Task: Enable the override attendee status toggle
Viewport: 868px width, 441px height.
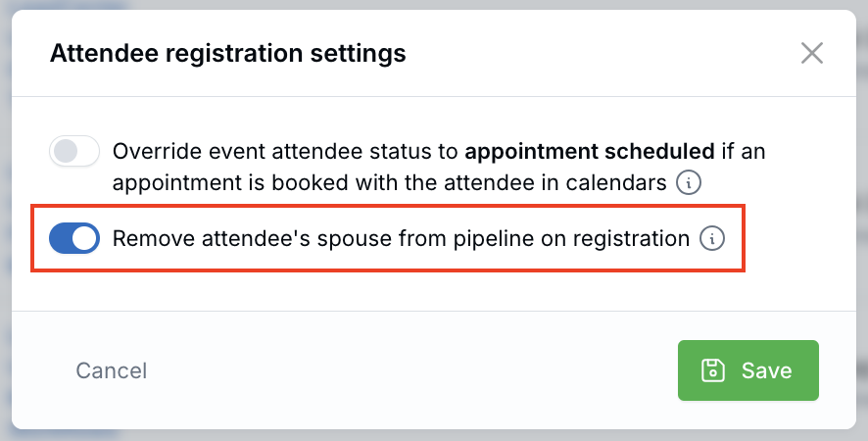Action: coord(74,152)
